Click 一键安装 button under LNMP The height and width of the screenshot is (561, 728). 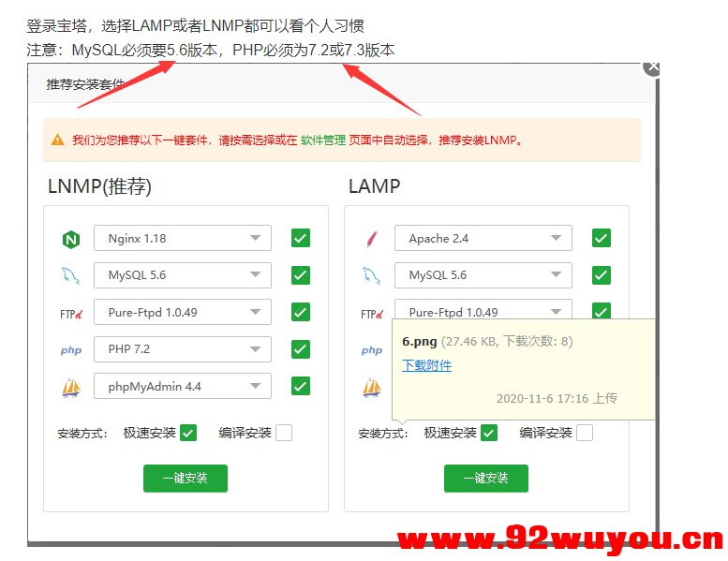(x=185, y=478)
